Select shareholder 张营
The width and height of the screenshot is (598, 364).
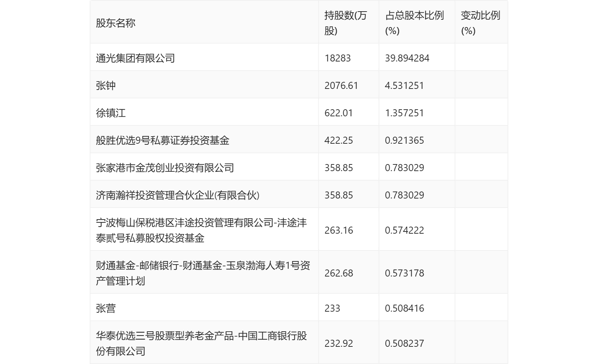click(x=106, y=308)
